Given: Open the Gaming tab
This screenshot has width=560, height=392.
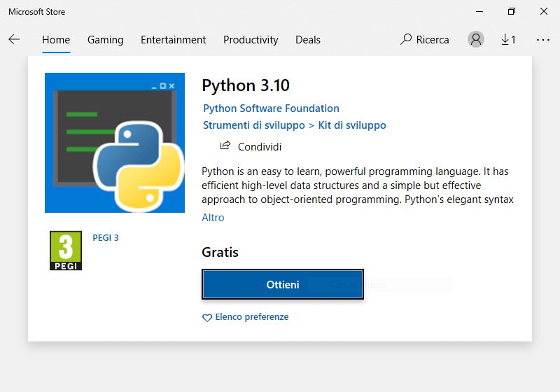Looking at the screenshot, I should tap(106, 40).
